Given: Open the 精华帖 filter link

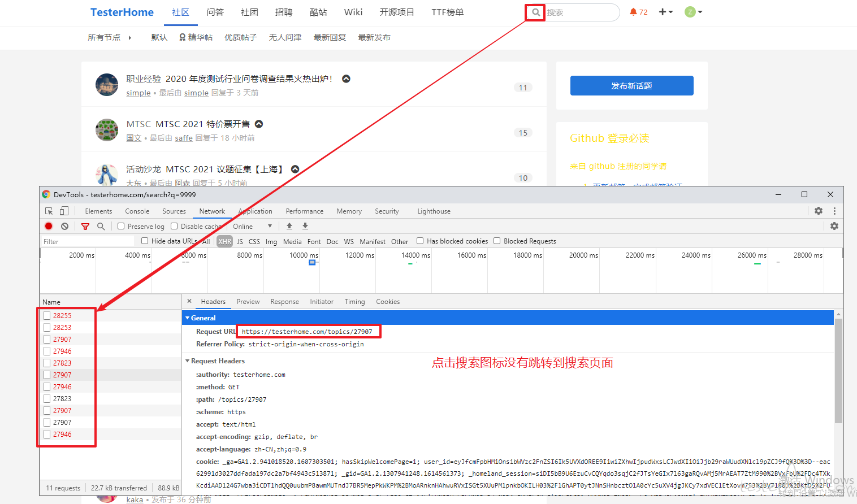Looking at the screenshot, I should point(196,37).
